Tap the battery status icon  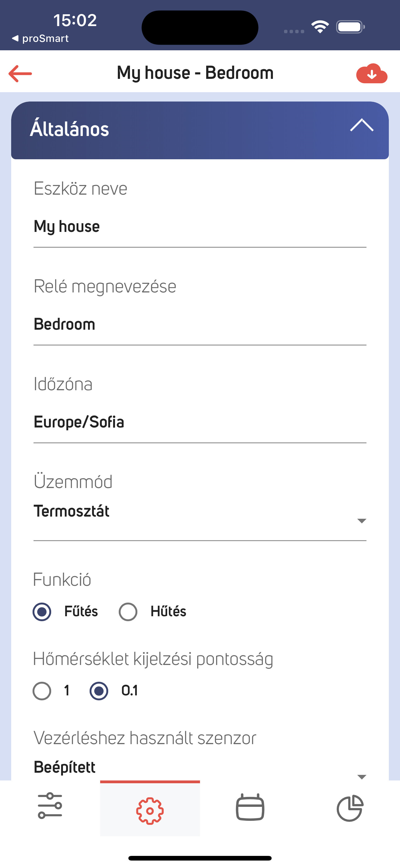(350, 27)
